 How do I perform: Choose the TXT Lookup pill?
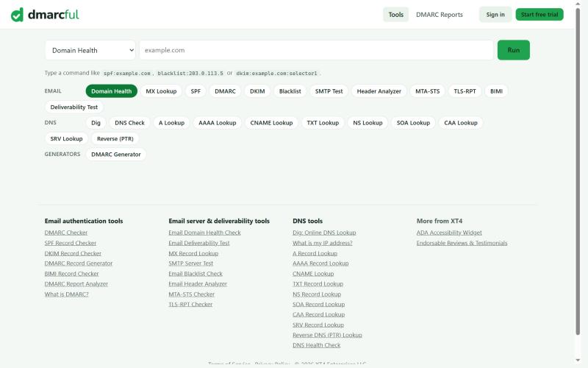pyautogui.click(x=323, y=123)
